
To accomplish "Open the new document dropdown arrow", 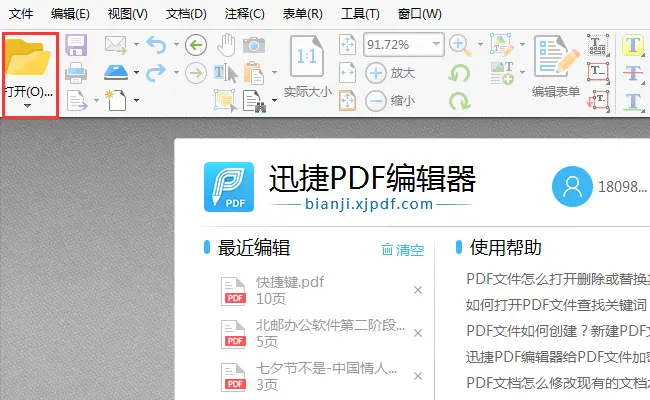I will [136, 100].
